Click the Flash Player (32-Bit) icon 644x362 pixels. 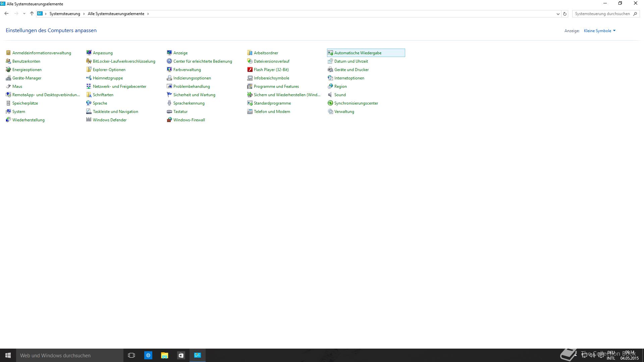pyautogui.click(x=250, y=69)
